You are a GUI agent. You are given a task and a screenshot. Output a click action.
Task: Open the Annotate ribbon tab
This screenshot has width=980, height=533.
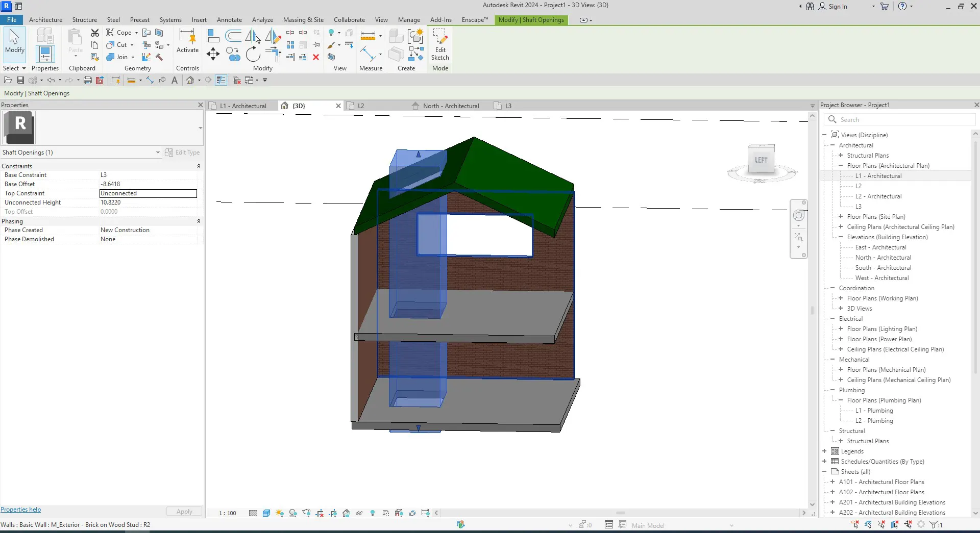click(229, 20)
